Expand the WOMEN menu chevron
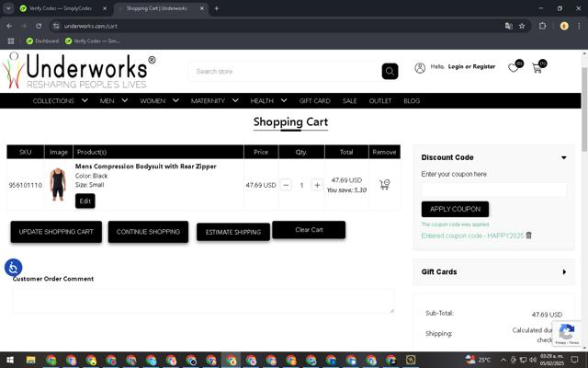Viewport: 588px width, 368px height. pos(175,100)
